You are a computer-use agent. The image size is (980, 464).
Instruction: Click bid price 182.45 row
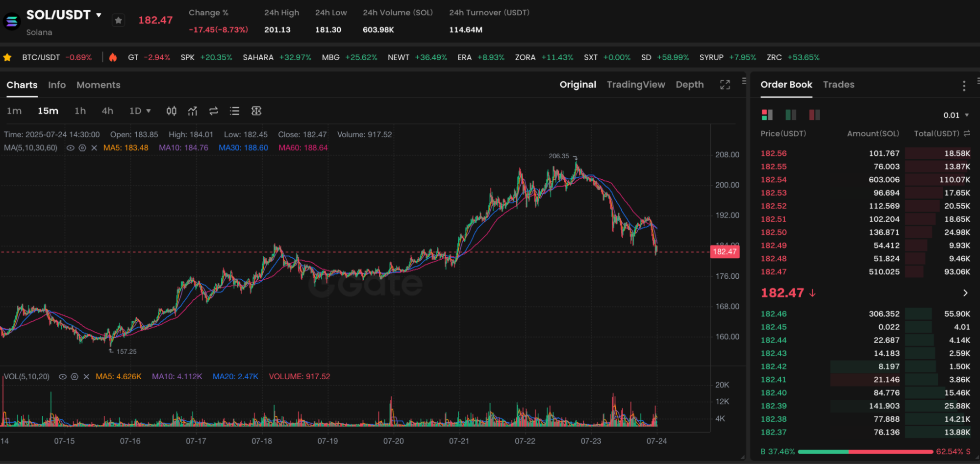pos(865,327)
